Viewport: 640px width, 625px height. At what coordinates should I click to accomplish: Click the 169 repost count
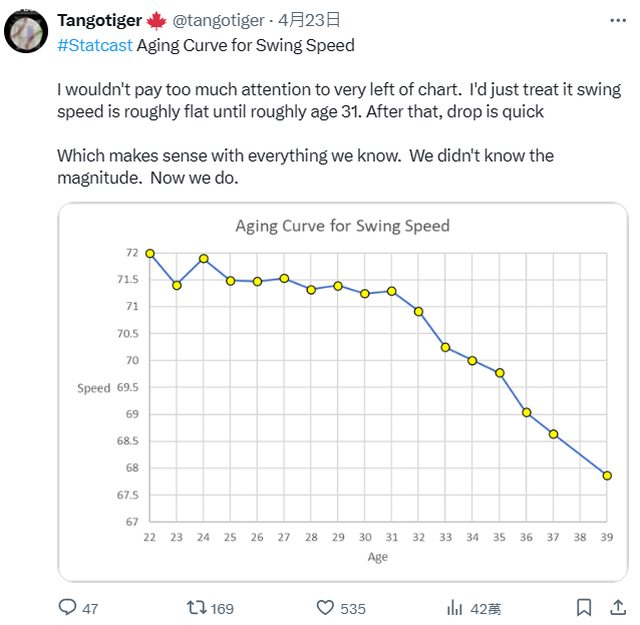pyautogui.click(x=221, y=608)
